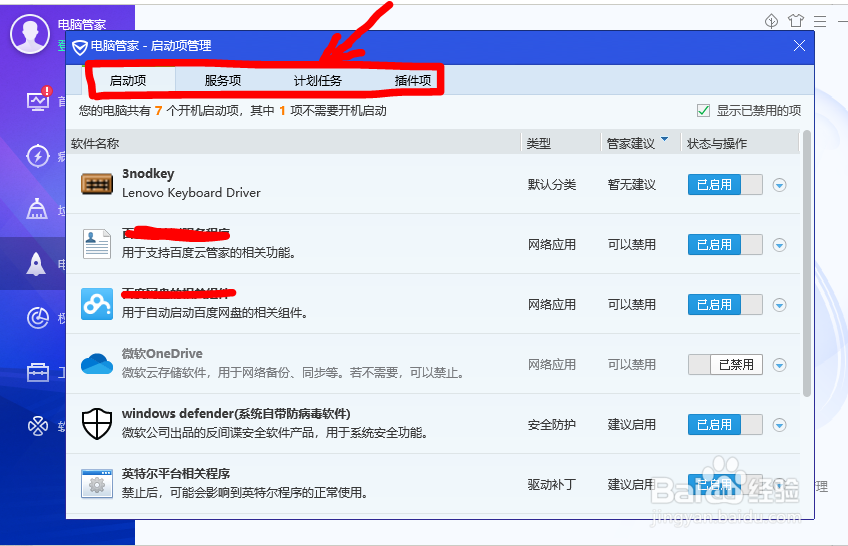Viewport: 848px width, 546px height.
Task: Click the vertical scrollbar of startup list
Action: click(807, 264)
